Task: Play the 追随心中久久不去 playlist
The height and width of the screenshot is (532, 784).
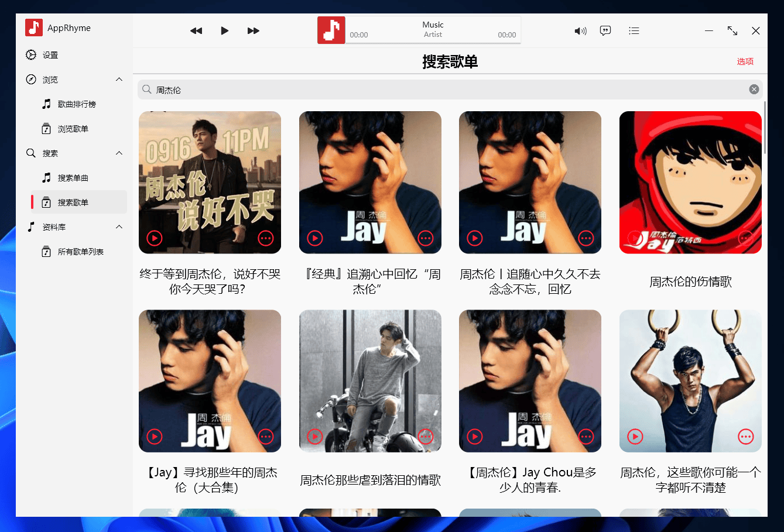Action: (475, 238)
